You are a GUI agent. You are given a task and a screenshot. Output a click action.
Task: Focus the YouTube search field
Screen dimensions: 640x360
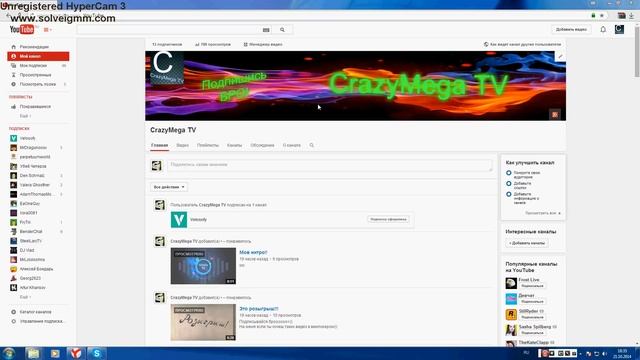[x=169, y=30]
